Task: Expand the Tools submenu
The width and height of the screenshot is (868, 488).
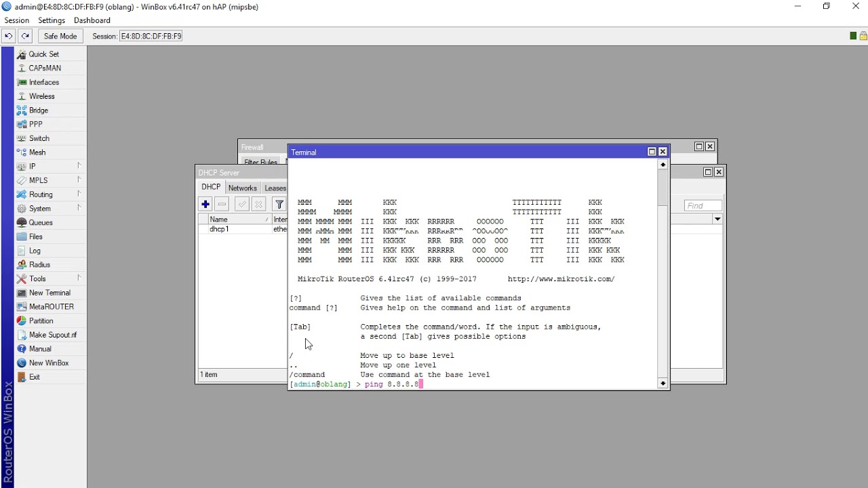Action: click(49, 279)
